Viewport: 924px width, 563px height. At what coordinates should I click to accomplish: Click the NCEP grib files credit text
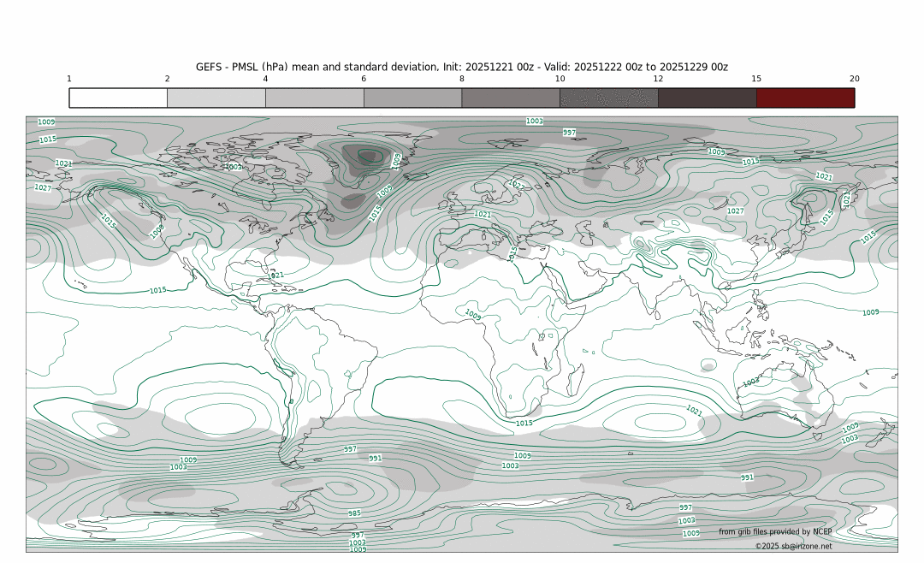tap(774, 531)
